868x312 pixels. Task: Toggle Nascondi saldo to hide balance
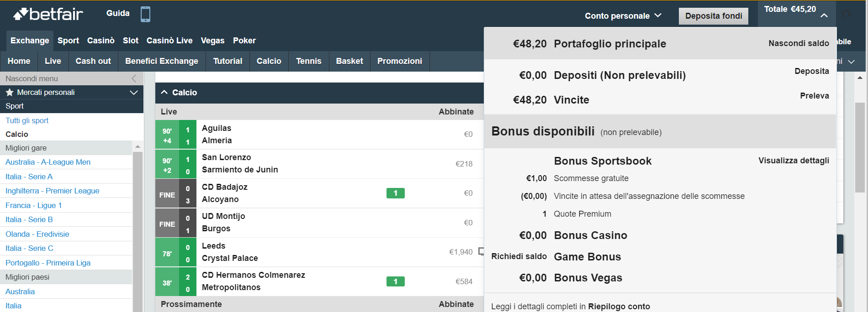pos(799,43)
